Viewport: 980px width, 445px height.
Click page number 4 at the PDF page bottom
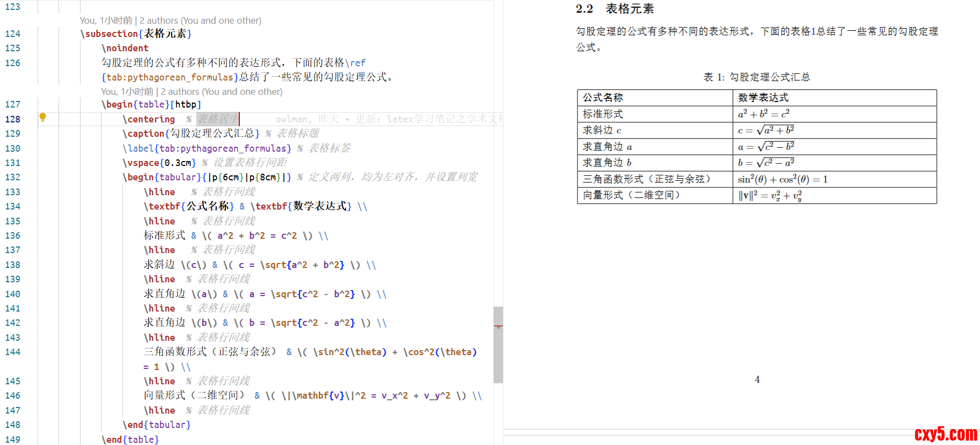point(757,379)
